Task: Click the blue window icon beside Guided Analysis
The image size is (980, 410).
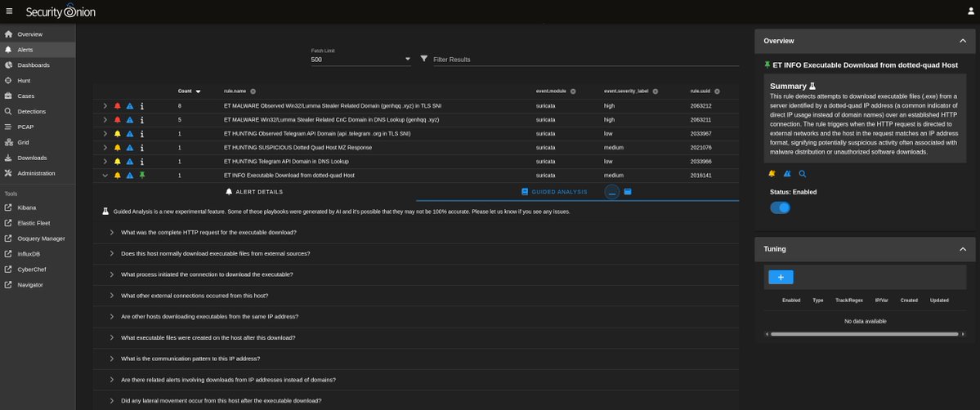Action: coord(628,192)
